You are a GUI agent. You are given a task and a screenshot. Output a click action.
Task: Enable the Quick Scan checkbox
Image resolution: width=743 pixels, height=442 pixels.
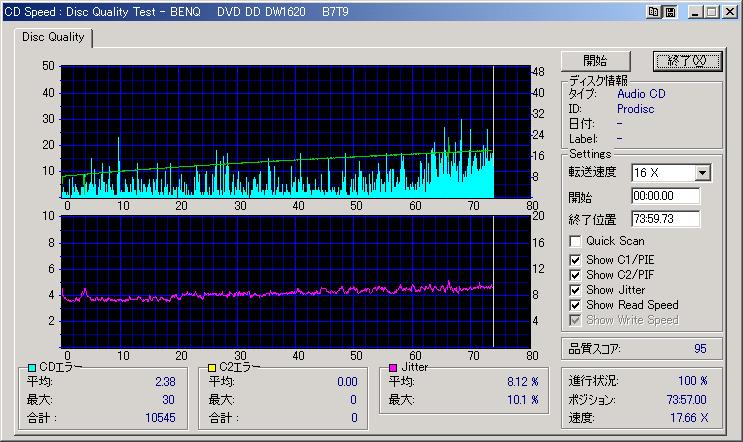(575, 241)
